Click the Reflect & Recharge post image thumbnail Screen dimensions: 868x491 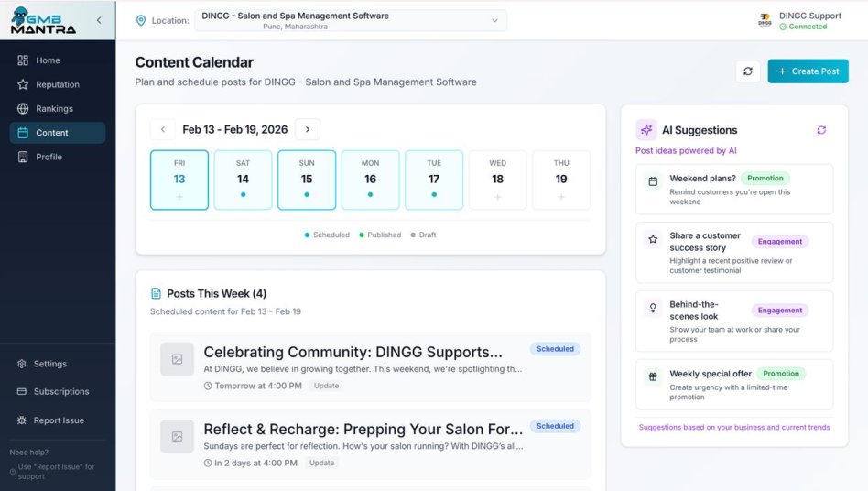click(177, 436)
